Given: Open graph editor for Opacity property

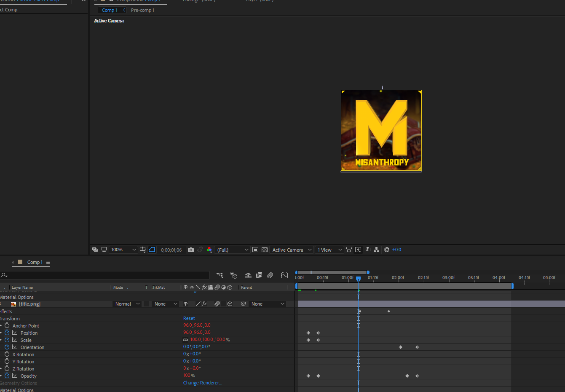Looking at the screenshot, I should tap(15, 376).
